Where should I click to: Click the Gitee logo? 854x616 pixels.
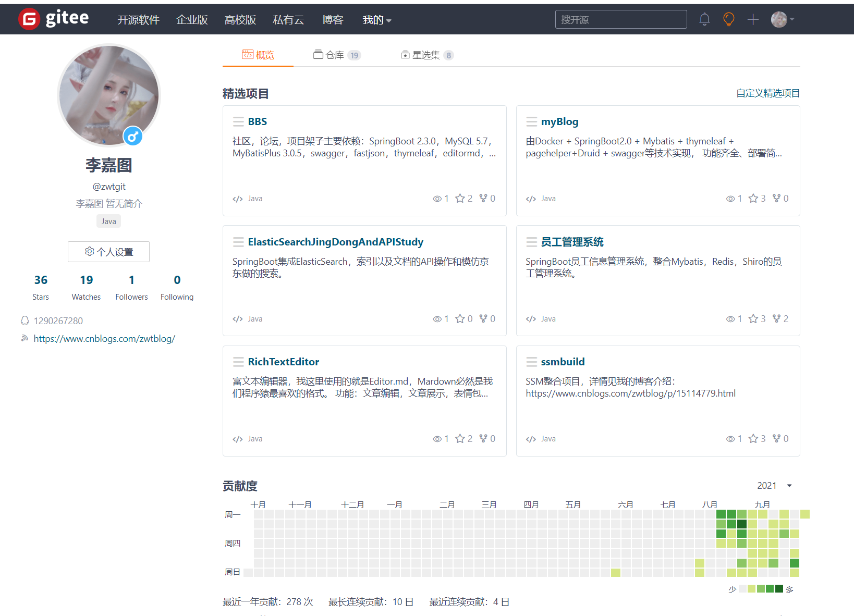pyautogui.click(x=54, y=19)
